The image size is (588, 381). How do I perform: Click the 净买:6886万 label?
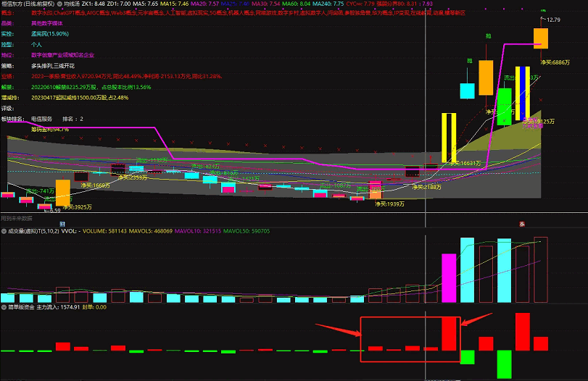point(555,62)
